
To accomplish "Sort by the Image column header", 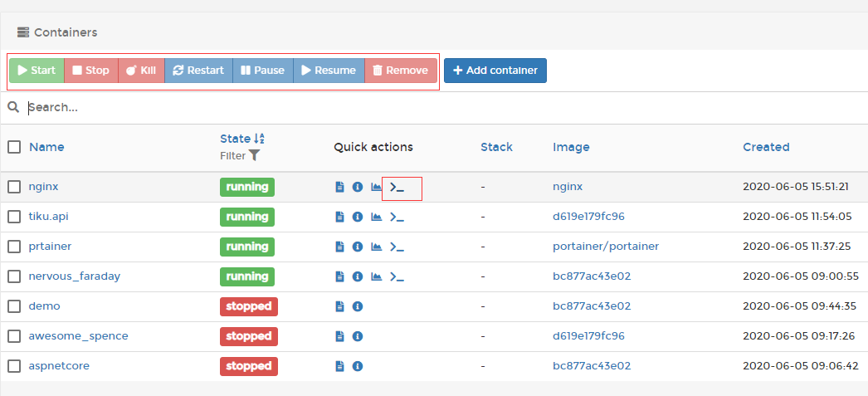I will (571, 147).
